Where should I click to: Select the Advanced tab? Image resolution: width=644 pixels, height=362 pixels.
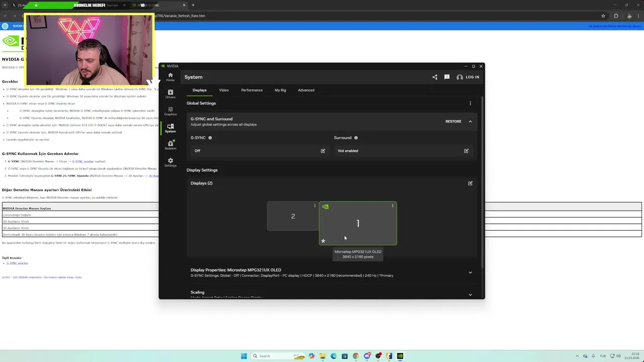(x=306, y=90)
